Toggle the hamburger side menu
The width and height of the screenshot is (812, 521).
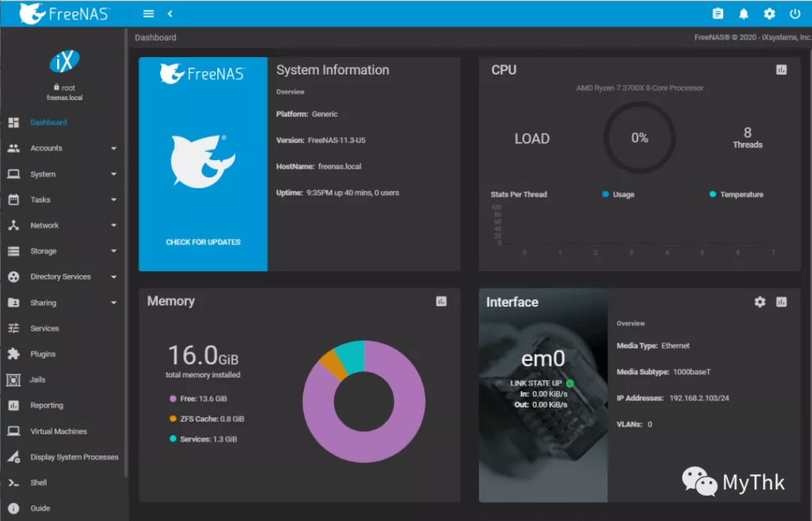point(148,14)
